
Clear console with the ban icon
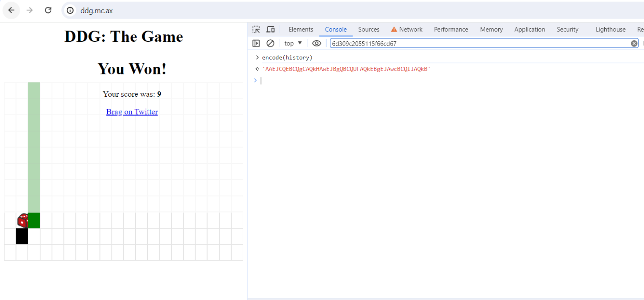271,43
